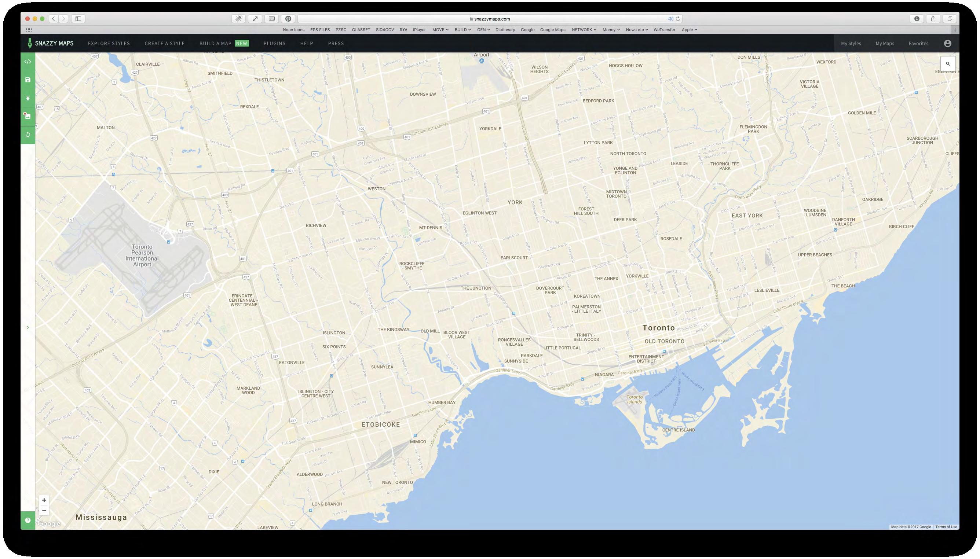Mute the tab audio speaker icon
Image resolution: width=980 pixels, height=559 pixels.
click(670, 18)
